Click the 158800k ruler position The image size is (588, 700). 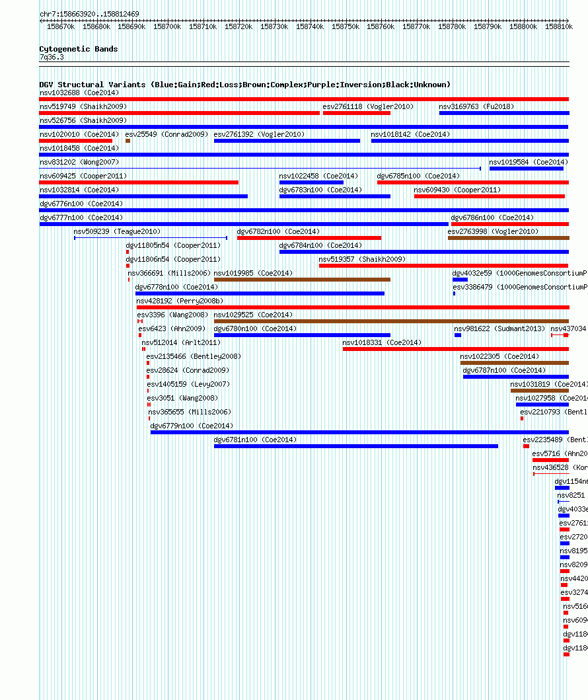[523, 27]
